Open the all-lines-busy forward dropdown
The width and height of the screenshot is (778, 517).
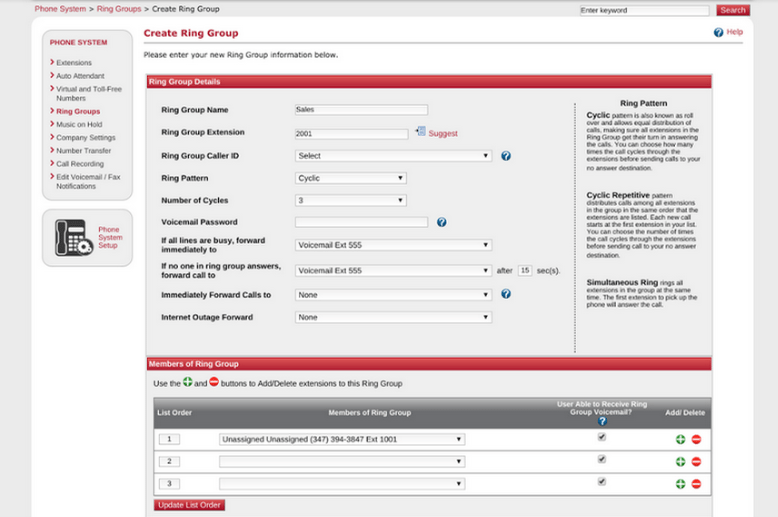click(393, 245)
